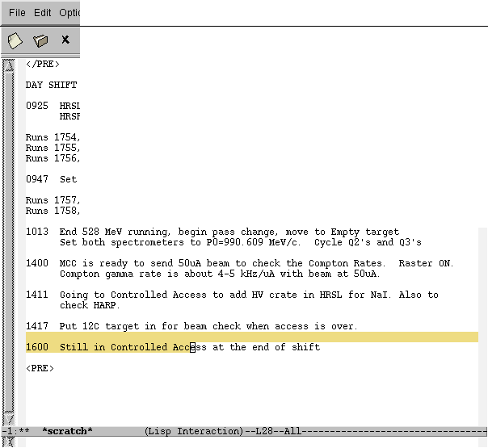The height and width of the screenshot is (448, 488).
Task: Click the ** modified indicator in mode line
Action: click(x=24, y=431)
